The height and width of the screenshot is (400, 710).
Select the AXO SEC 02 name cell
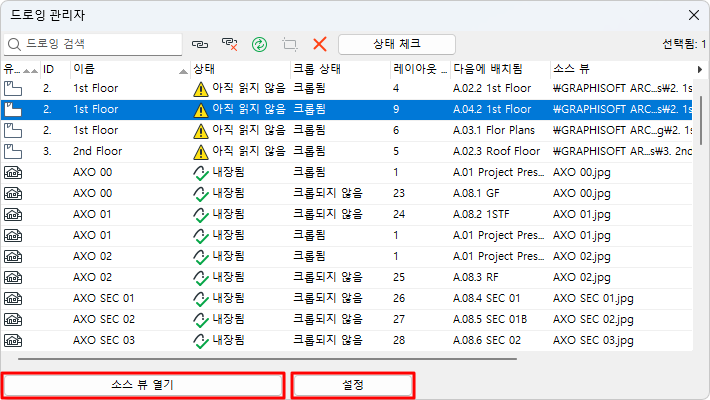tap(104, 319)
